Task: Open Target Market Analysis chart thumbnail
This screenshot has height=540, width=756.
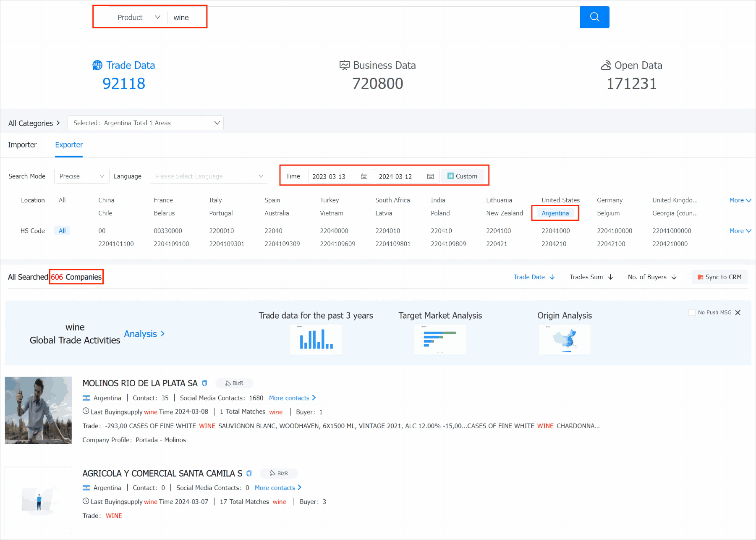Action: pyautogui.click(x=440, y=340)
